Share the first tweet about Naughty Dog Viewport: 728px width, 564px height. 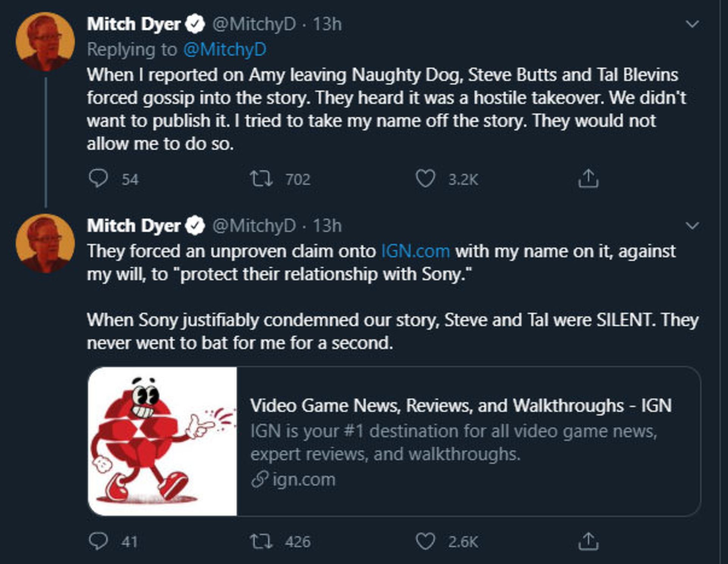pos(588,179)
